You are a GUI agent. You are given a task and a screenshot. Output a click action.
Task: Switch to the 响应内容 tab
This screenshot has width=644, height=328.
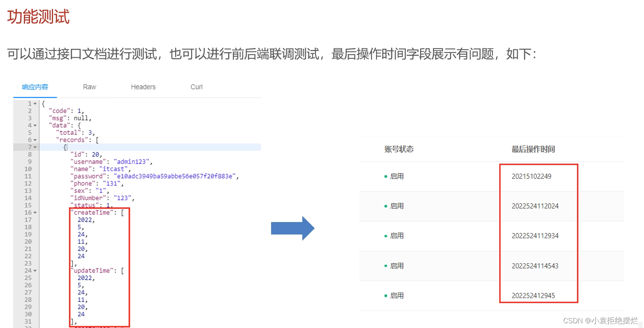(35, 87)
